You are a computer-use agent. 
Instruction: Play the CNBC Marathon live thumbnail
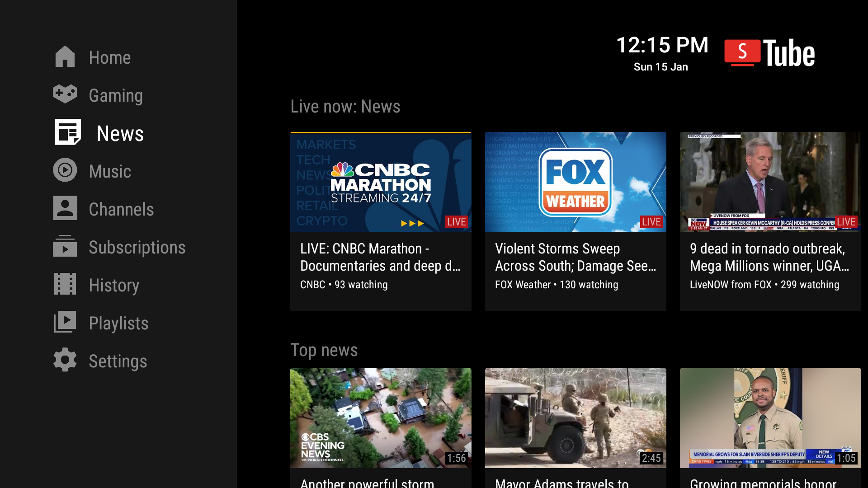381,182
